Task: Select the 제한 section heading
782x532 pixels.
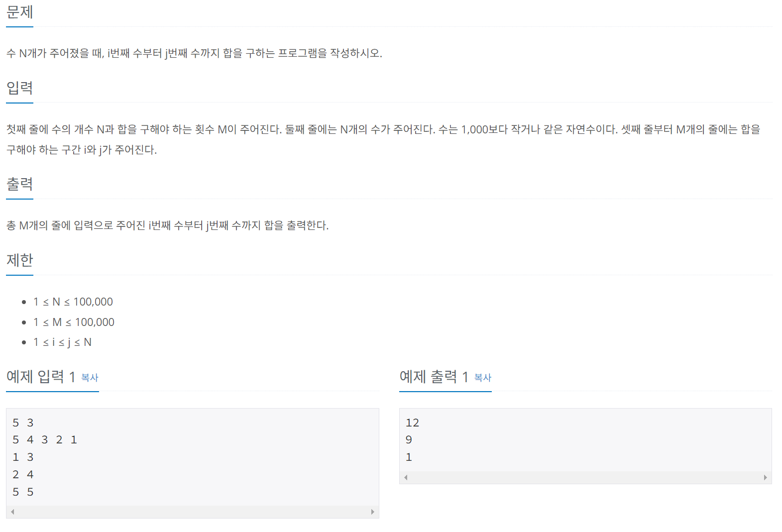Action: [x=20, y=260]
